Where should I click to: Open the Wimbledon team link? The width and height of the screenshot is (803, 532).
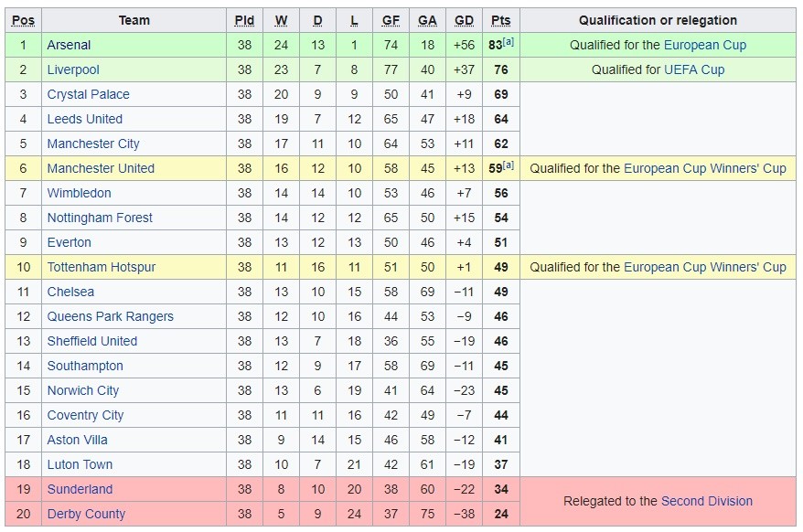[79, 193]
